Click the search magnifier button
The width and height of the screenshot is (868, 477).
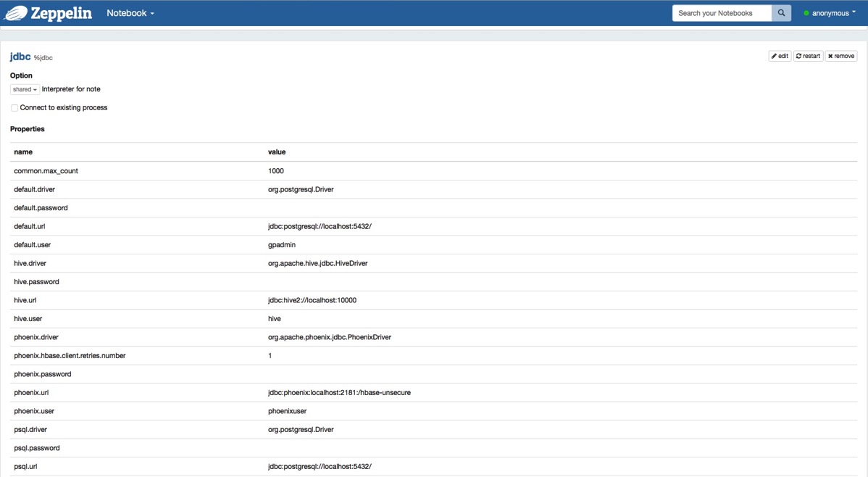tap(781, 13)
